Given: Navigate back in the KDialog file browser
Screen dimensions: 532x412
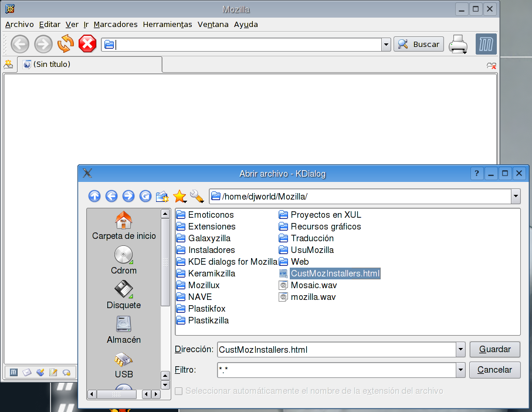Looking at the screenshot, I should [111, 196].
